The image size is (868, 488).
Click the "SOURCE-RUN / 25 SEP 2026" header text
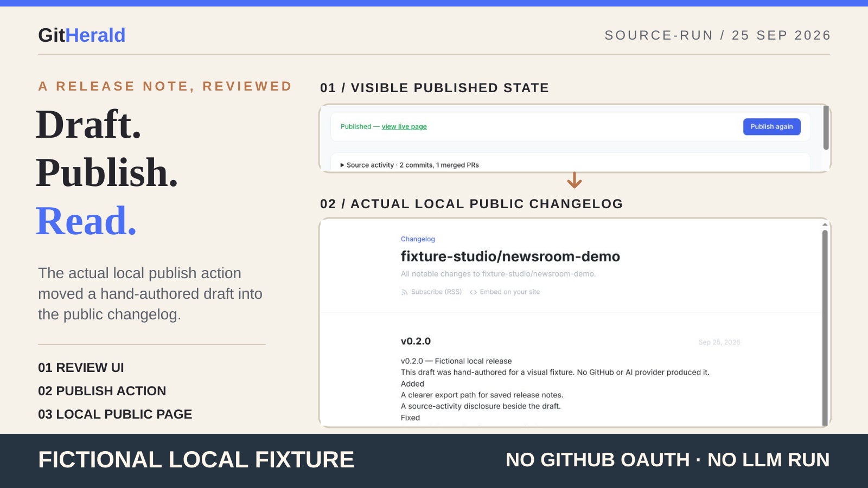(x=717, y=35)
